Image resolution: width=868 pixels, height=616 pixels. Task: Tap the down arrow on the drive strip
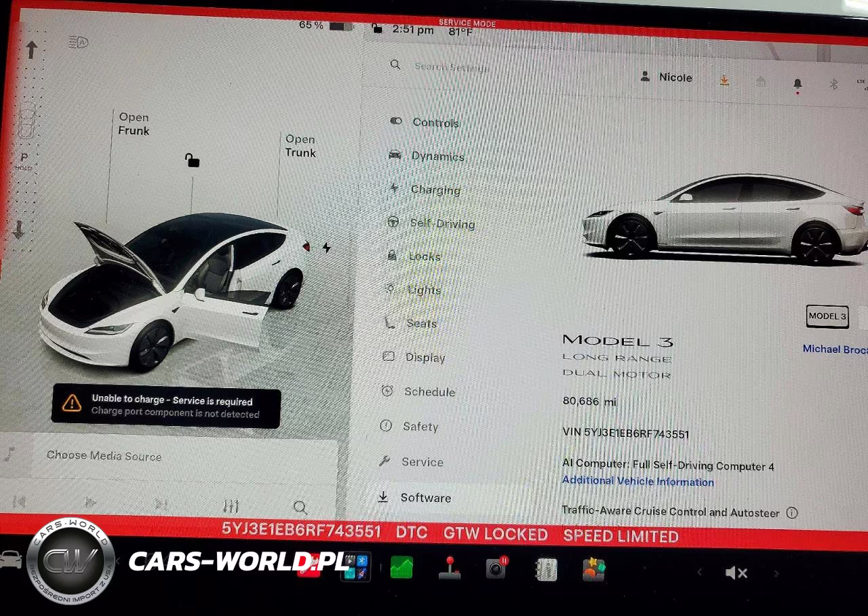click(18, 230)
